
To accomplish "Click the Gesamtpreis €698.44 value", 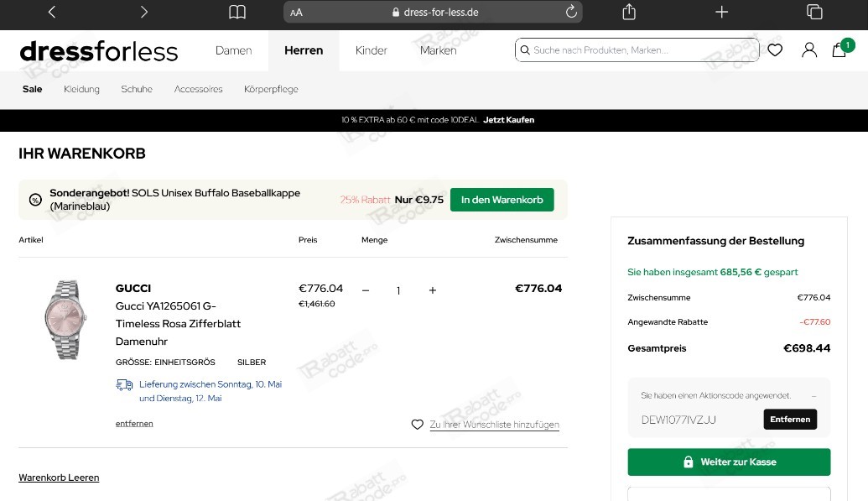I will [807, 348].
